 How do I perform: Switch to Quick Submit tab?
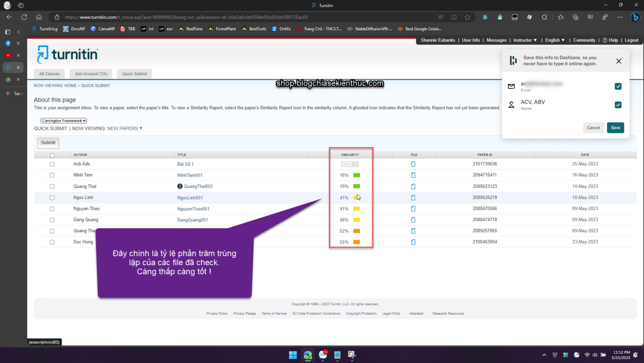tap(135, 74)
